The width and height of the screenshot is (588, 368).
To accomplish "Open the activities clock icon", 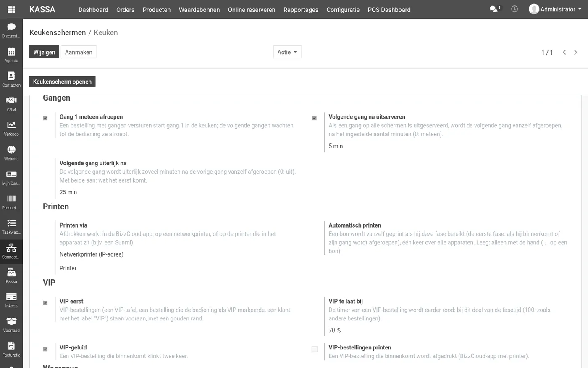I will pyautogui.click(x=514, y=9).
